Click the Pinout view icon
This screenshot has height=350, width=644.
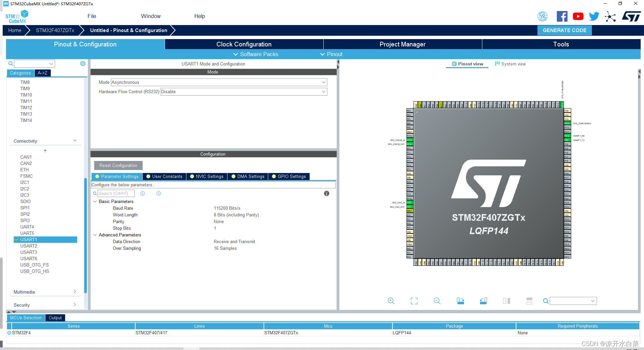pos(454,64)
